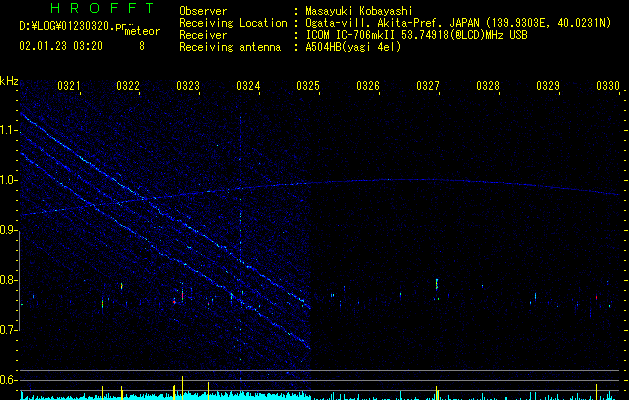Click time marker 0324
The width and height of the screenshot is (629, 400).
tap(248, 86)
